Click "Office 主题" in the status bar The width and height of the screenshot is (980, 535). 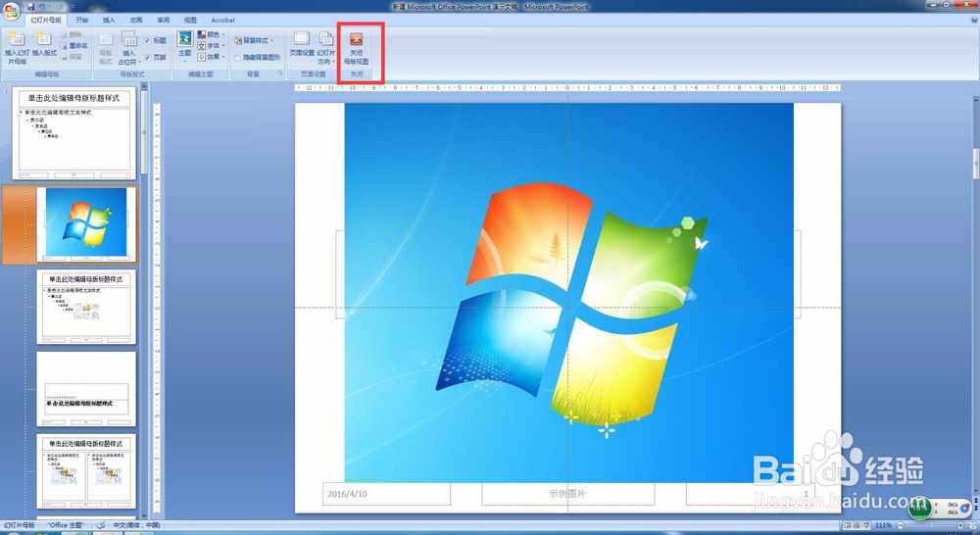[x=66, y=525]
